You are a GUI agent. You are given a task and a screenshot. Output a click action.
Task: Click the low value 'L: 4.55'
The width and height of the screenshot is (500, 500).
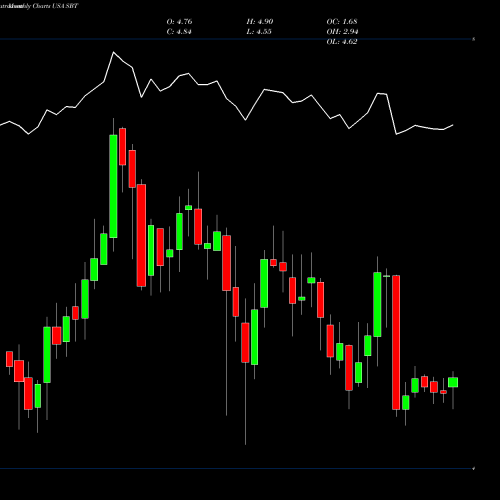(x=259, y=32)
